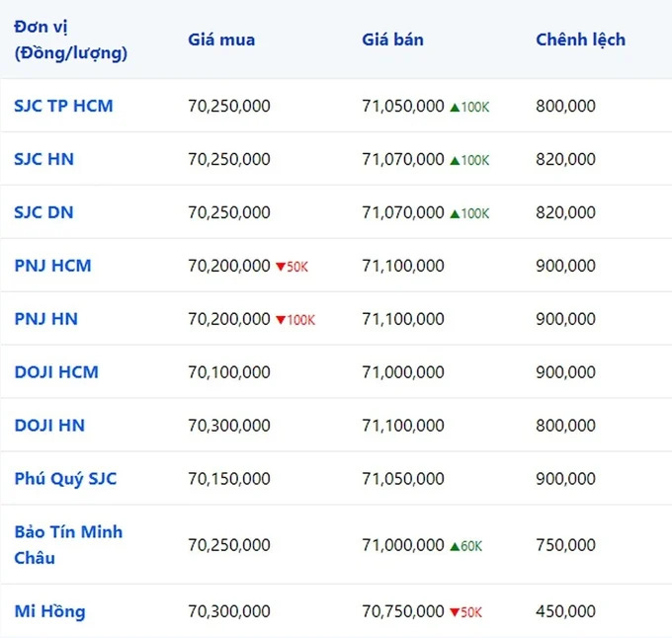Open the SJC DN link
The height and width of the screenshot is (638, 672).
(43, 212)
